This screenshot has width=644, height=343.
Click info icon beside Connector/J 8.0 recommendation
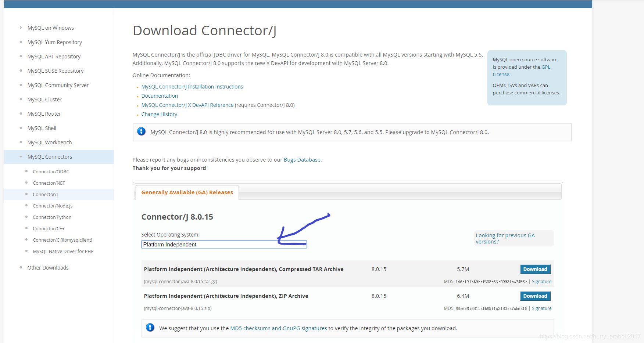(141, 131)
